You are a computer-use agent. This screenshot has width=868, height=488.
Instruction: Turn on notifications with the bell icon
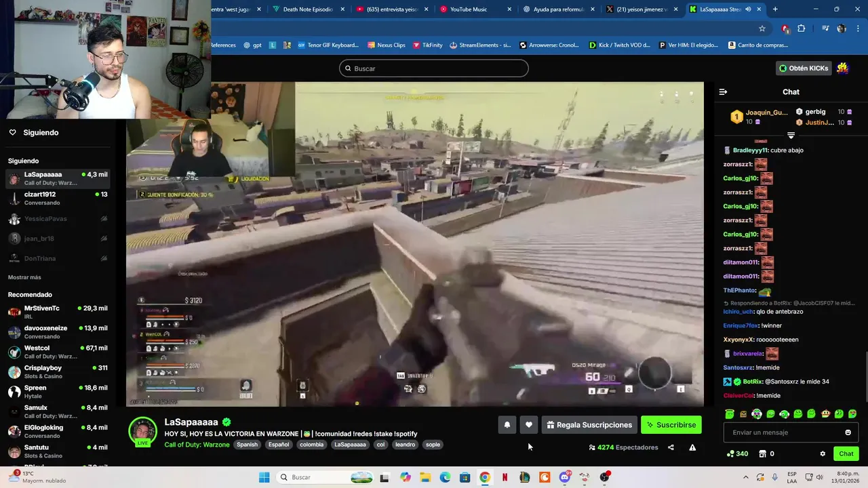tap(507, 425)
